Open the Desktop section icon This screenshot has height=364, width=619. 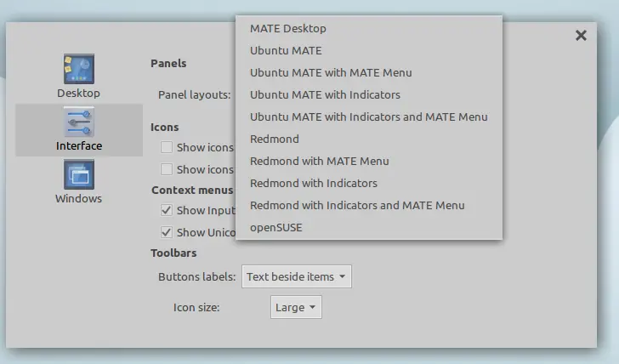click(79, 69)
